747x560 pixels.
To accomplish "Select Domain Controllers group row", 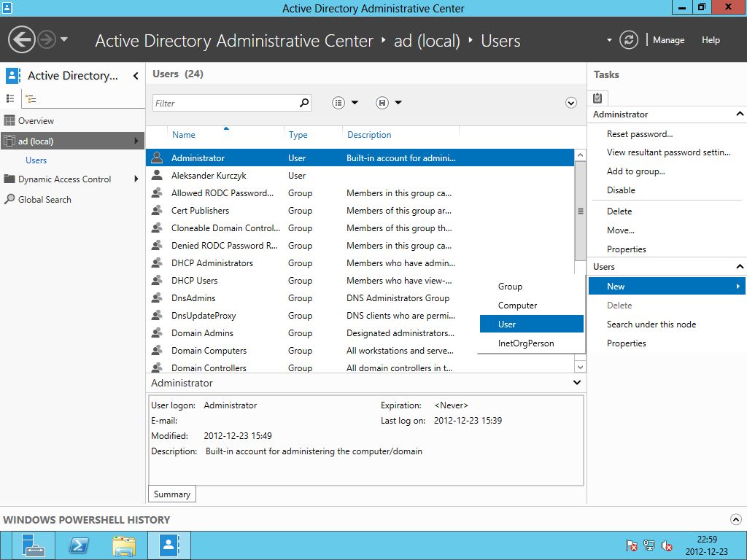I will pyautogui.click(x=360, y=367).
